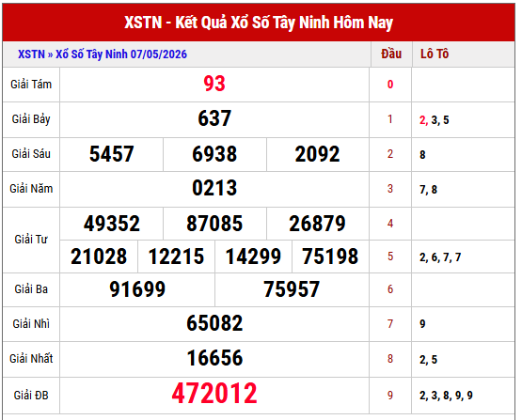Click Giải Tư number 21028

coord(99,257)
